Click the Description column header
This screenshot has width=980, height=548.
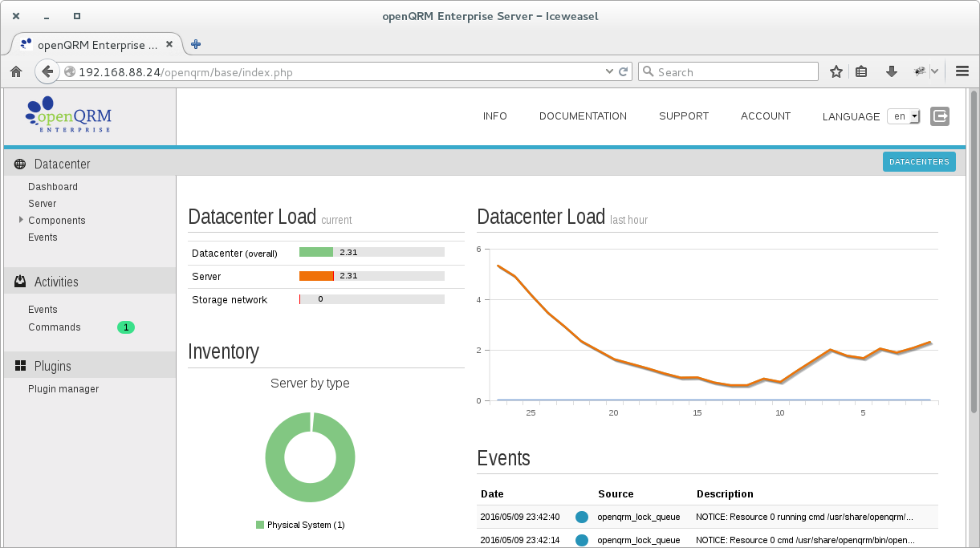[725, 494]
